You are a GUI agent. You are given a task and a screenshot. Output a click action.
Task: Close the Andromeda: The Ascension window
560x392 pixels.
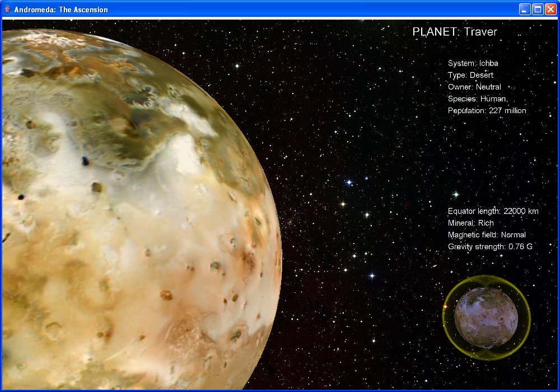[550, 10]
